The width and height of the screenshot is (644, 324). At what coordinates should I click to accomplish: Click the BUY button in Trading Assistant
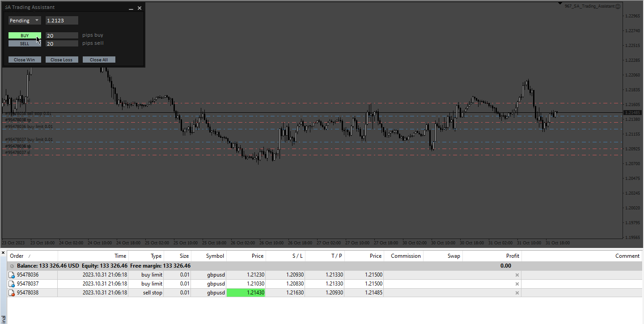coord(25,35)
